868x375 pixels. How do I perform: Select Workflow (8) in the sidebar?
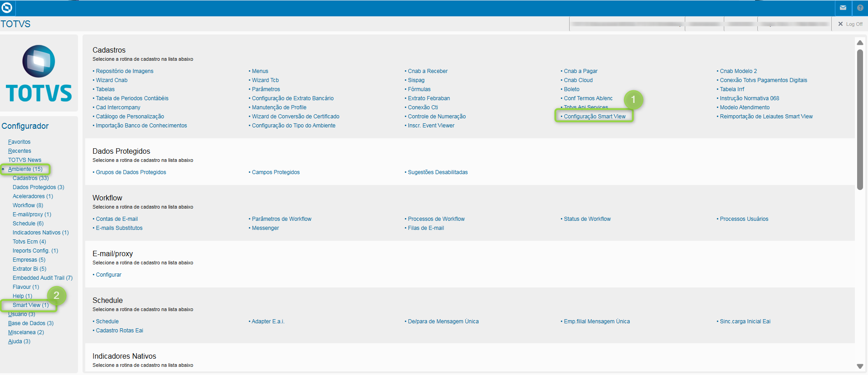pos(28,205)
